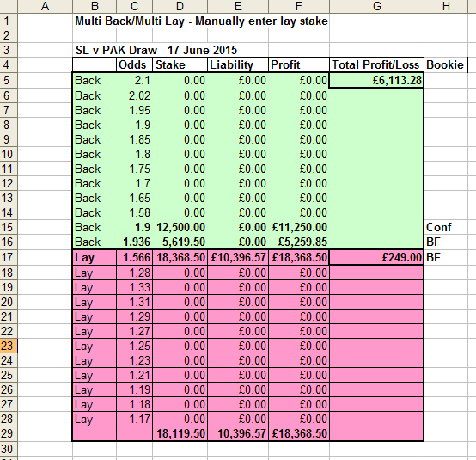
Task: Click the back odds 1.936 cell
Action: (x=135, y=242)
